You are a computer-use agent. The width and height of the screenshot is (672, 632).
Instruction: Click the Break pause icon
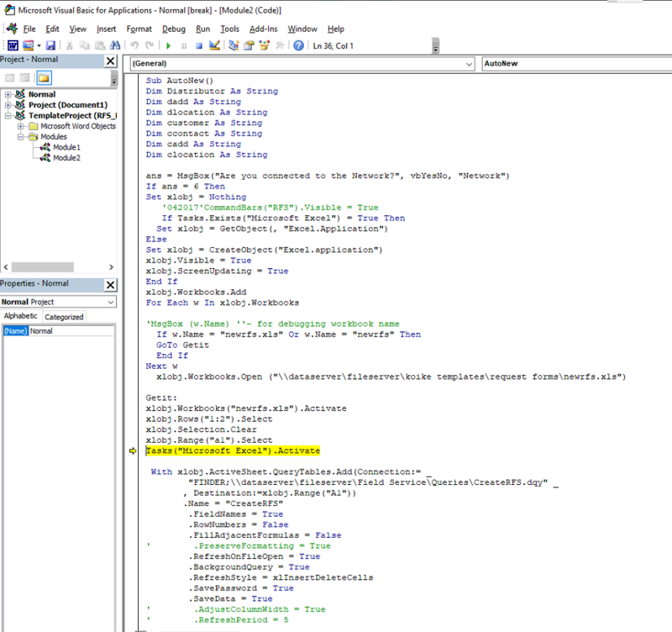pyautogui.click(x=184, y=45)
